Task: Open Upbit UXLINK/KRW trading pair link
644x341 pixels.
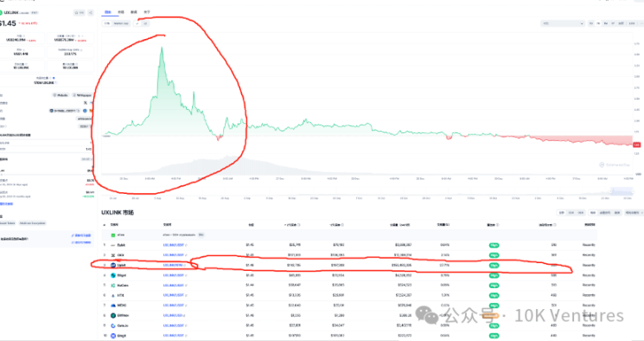Action: pos(174,266)
